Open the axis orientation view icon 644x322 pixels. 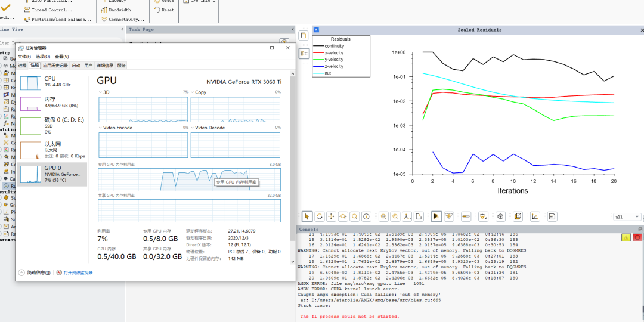point(407,216)
